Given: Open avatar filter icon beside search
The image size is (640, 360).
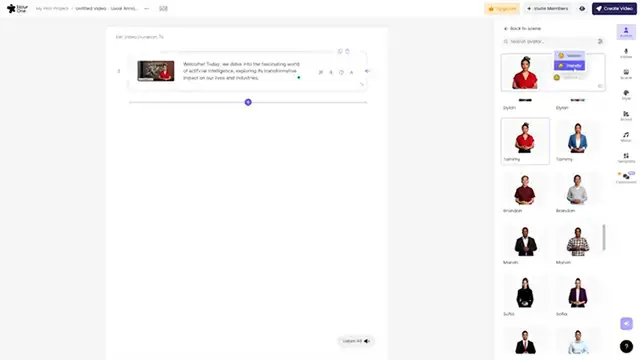Looking at the screenshot, I should click(600, 41).
